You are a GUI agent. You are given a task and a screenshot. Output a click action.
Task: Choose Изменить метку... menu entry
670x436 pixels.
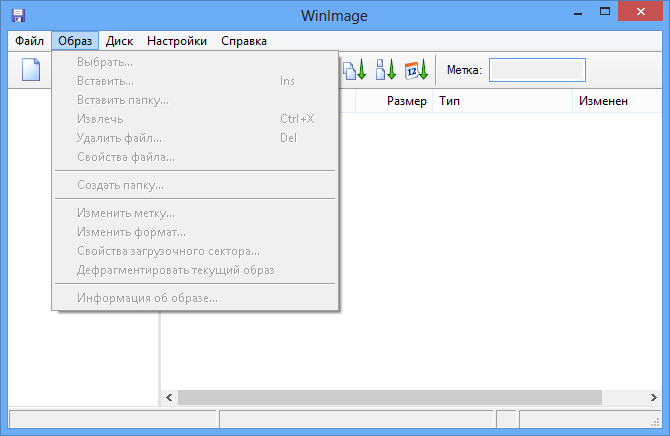coord(195,213)
